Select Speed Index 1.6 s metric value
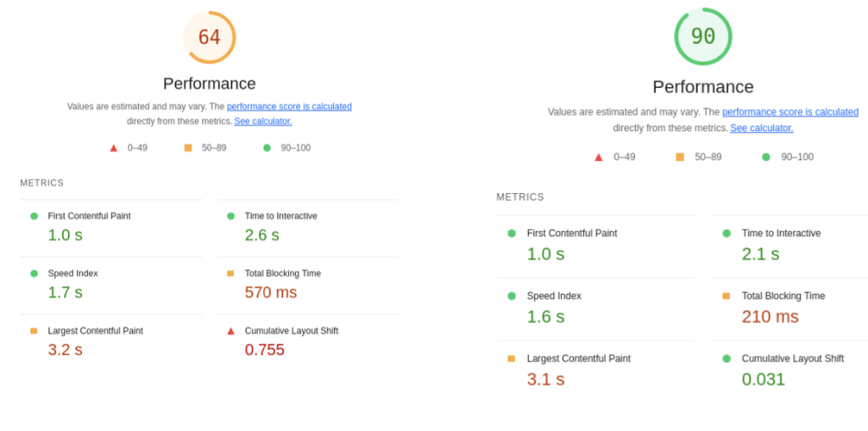The width and height of the screenshot is (868, 431). [546, 317]
